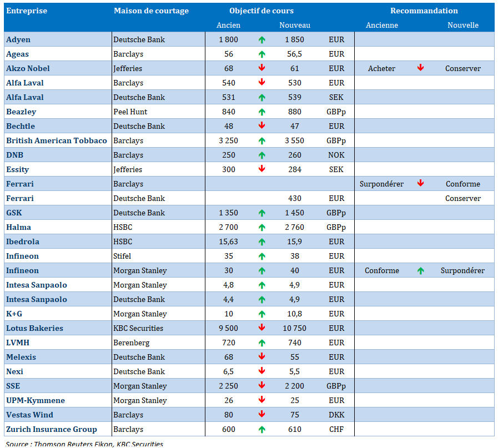The width and height of the screenshot is (498, 448).
Task: Click the green arrow for Infineon Stifel
Action: pyautogui.click(x=261, y=256)
